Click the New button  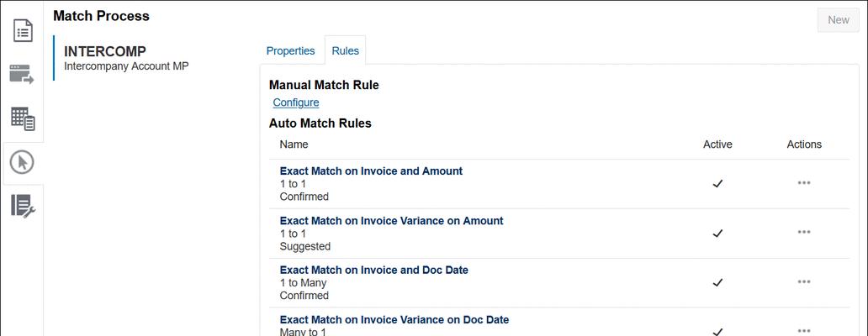(838, 20)
